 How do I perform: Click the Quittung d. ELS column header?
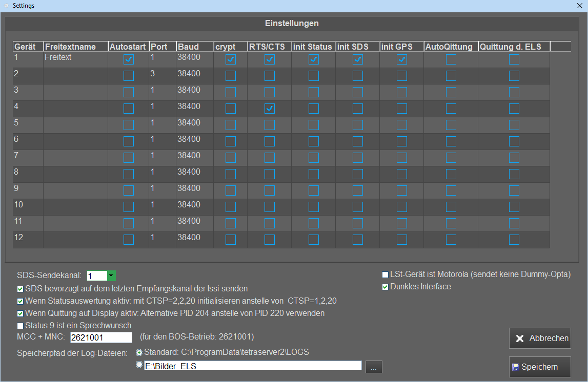click(x=514, y=47)
